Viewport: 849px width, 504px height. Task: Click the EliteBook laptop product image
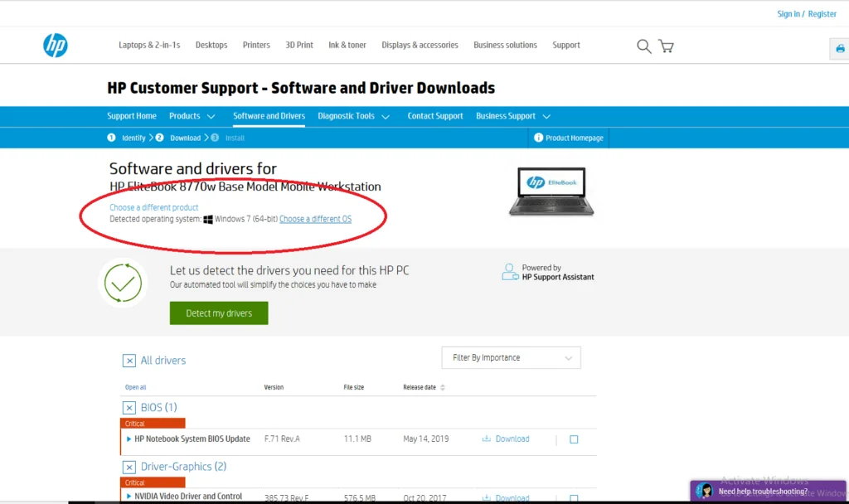click(x=551, y=191)
